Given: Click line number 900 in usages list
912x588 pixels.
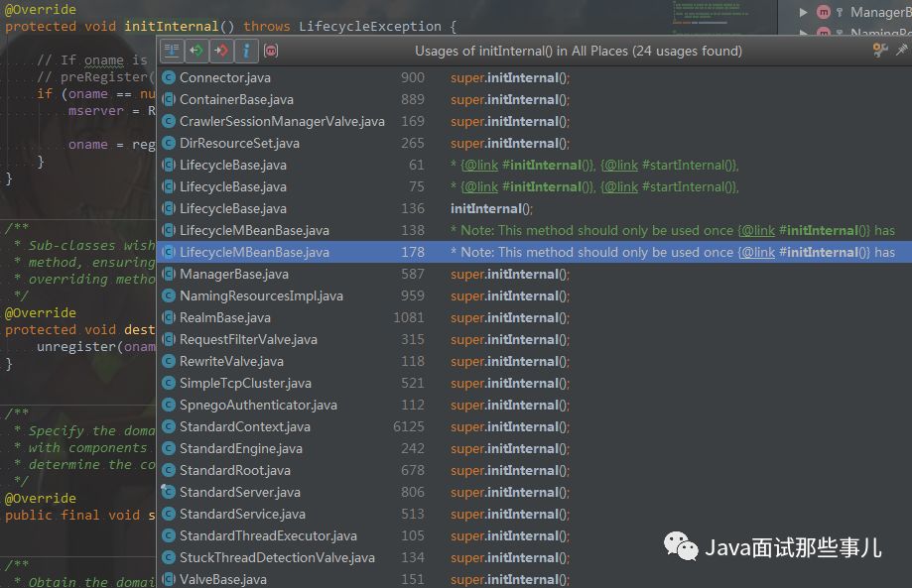Looking at the screenshot, I should 413,78.
